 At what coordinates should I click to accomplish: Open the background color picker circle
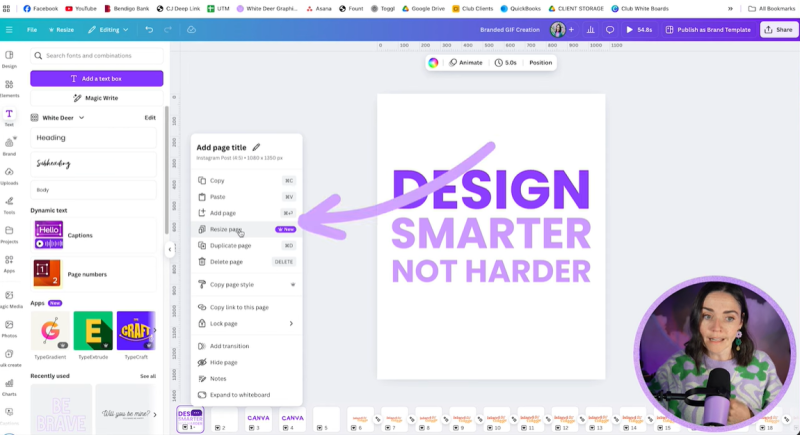[433, 63]
